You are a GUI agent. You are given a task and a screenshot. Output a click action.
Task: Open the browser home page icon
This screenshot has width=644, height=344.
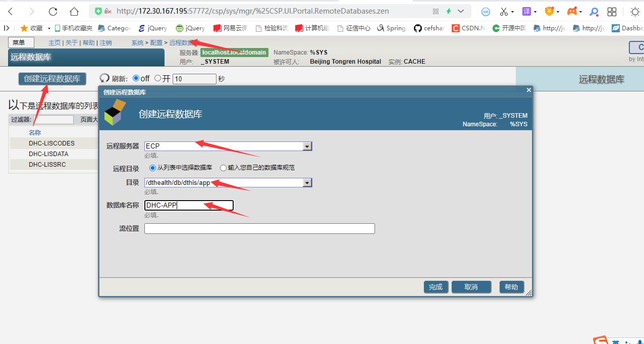pos(74,11)
